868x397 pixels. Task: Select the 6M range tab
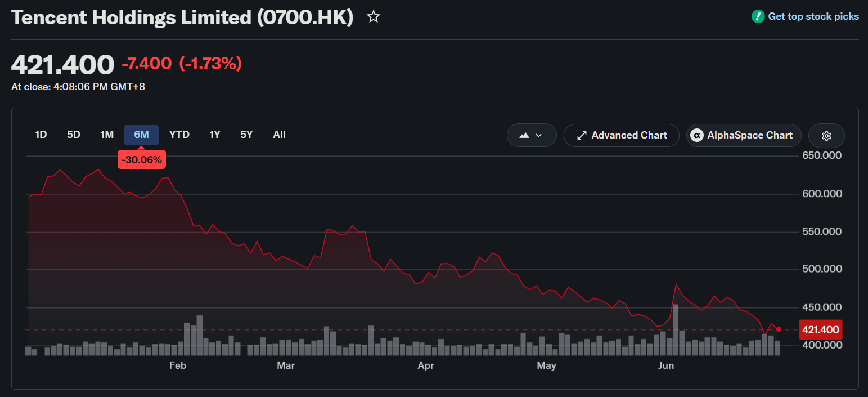click(x=141, y=135)
